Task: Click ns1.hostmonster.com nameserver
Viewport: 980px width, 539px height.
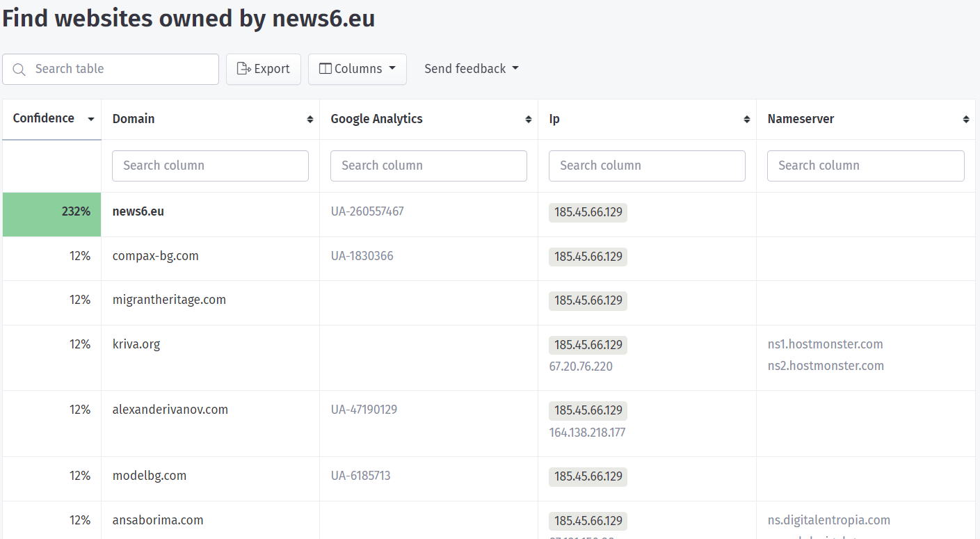Action: point(825,344)
